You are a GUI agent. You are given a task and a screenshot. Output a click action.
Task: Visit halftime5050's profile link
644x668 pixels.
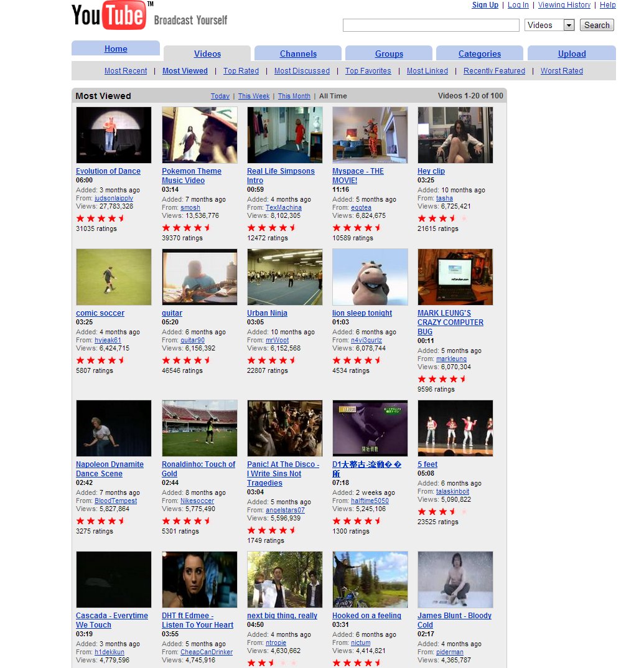click(x=370, y=501)
